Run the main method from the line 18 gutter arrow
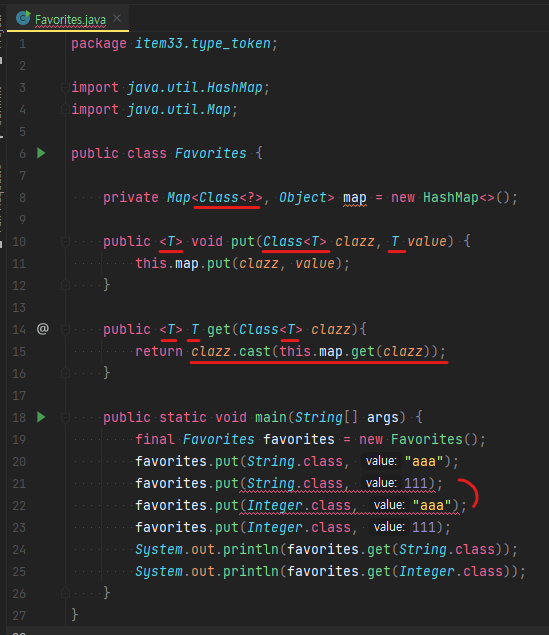549x635 pixels. point(41,417)
